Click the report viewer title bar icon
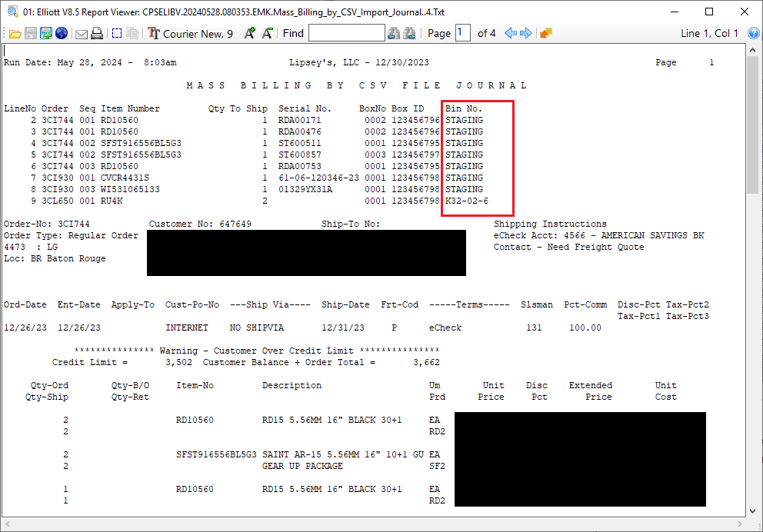 click(x=12, y=12)
